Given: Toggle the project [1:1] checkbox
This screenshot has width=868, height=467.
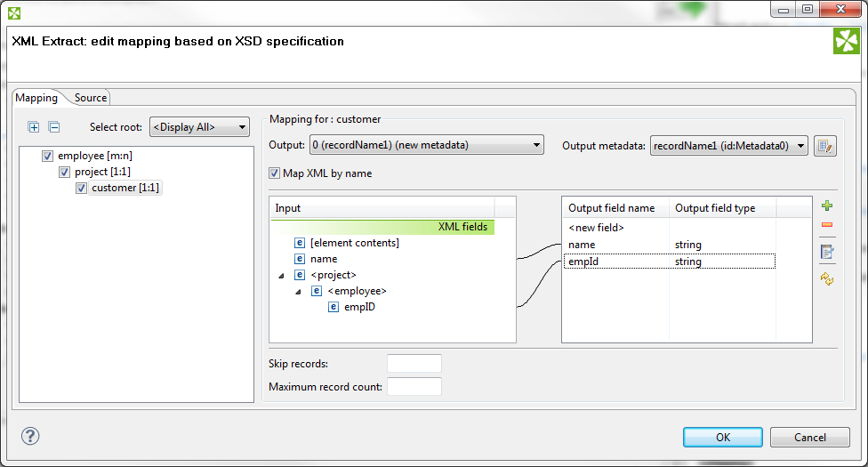Looking at the screenshot, I should click(x=65, y=172).
